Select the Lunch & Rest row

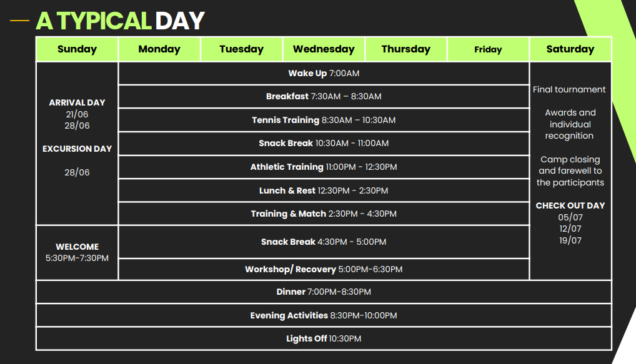tap(324, 190)
